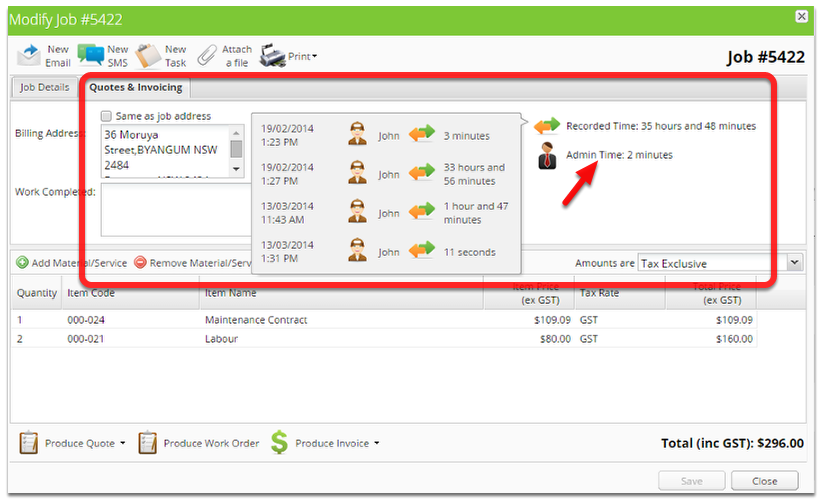Open New SMS chat bubble icon
This screenshot has width=821, height=503.
tap(91, 55)
